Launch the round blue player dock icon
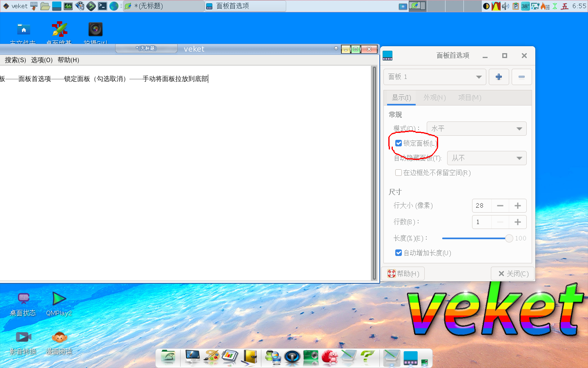588x368 pixels. 292,357
